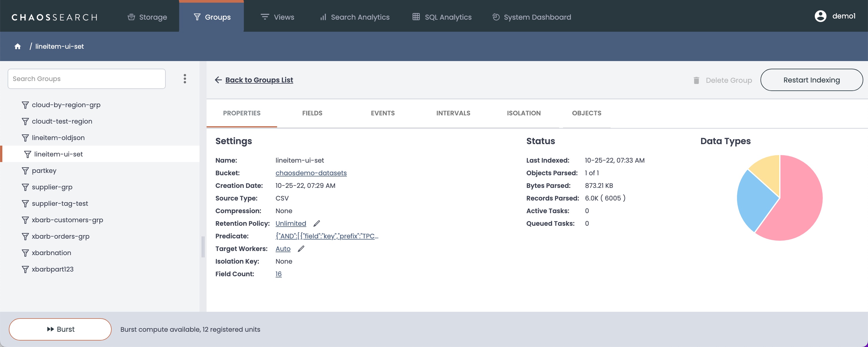The image size is (868, 347).
Task: Click the home icon in breadcrumb
Action: point(18,46)
